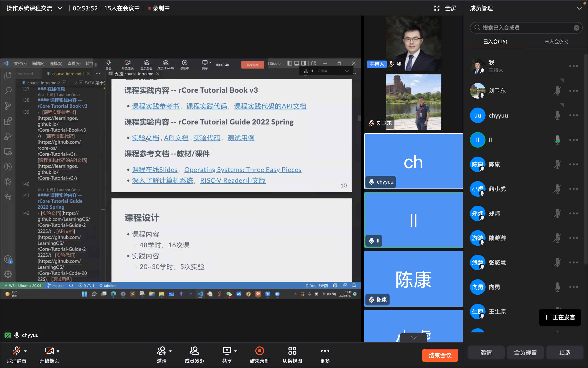Image resolution: width=588 pixels, height=368 pixels.
Task: Open VS Code Extensions icon
Action: [x=8, y=121]
